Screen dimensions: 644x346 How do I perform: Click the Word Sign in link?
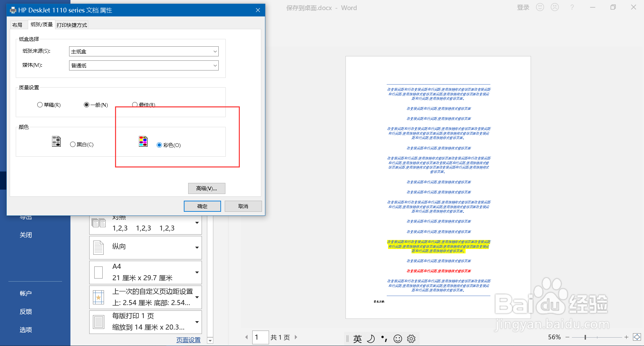point(523,7)
